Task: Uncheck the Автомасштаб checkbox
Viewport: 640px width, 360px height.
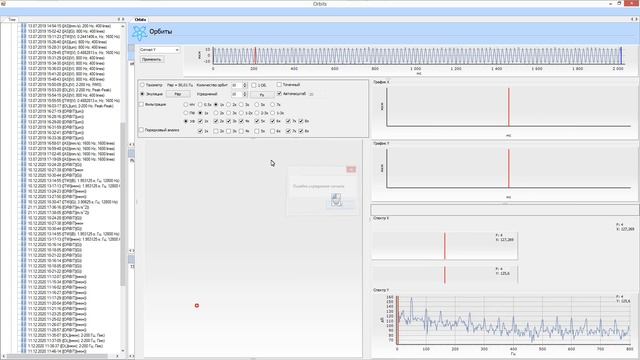Action: click(279, 93)
